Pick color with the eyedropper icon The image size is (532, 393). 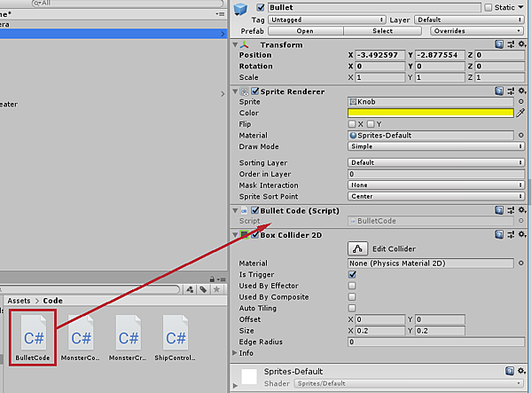(x=520, y=113)
